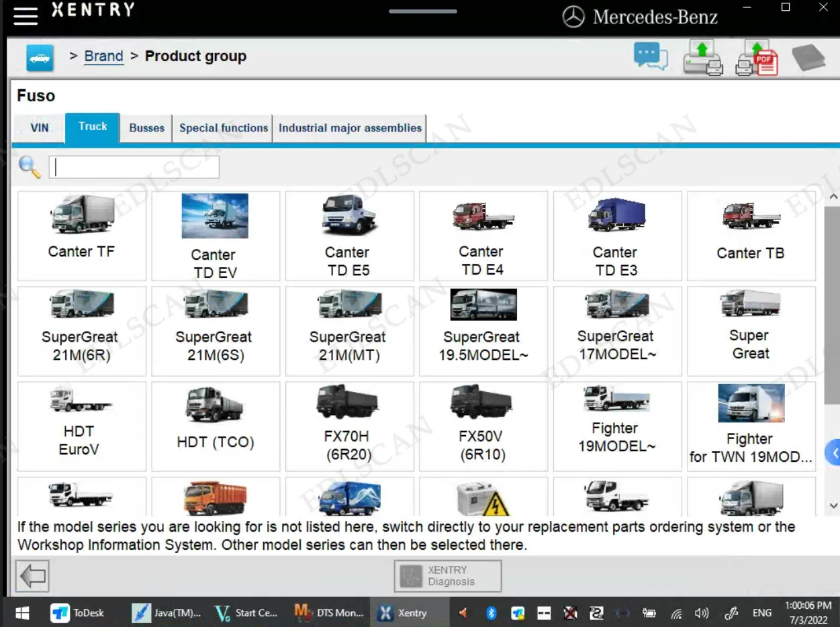The width and height of the screenshot is (840, 627).
Task: Open the Special functions tab
Action: pyautogui.click(x=224, y=128)
